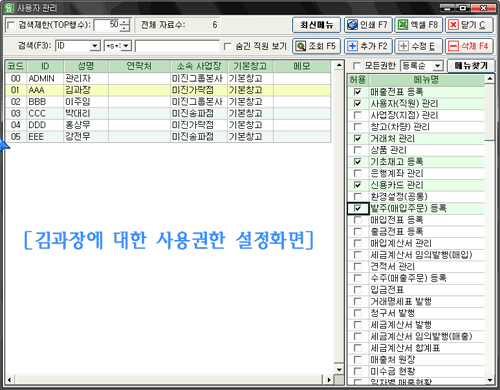The height and width of the screenshot is (390, 500).
Task: Sort by the 기본창고 column header
Action: point(250,66)
